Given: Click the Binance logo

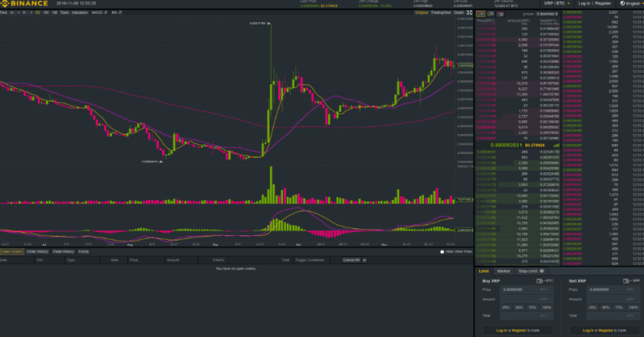Looking at the screenshot, I should click(x=25, y=4).
